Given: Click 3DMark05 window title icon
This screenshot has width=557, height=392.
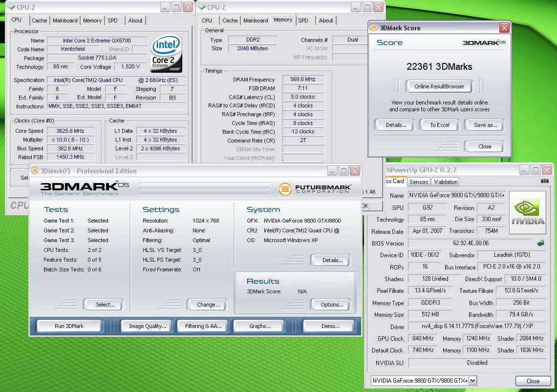Looking at the screenshot, I should click(35, 171).
